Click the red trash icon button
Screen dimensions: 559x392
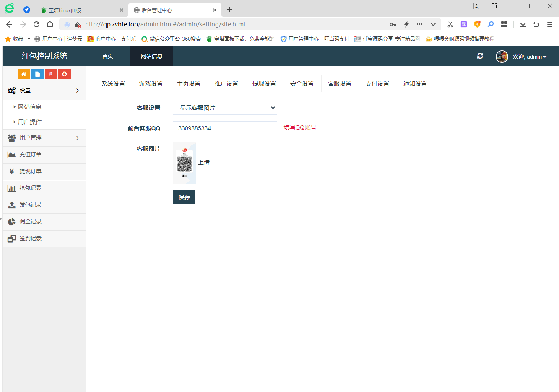point(51,74)
